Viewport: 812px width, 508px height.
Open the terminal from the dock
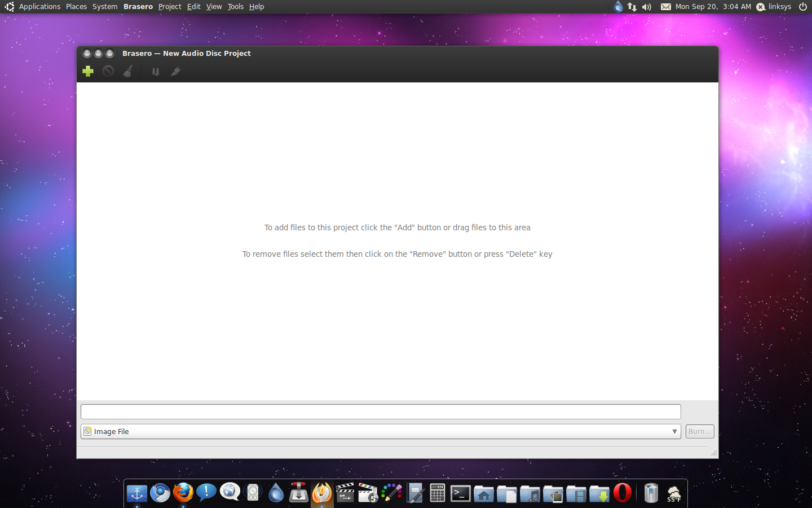pyautogui.click(x=461, y=493)
